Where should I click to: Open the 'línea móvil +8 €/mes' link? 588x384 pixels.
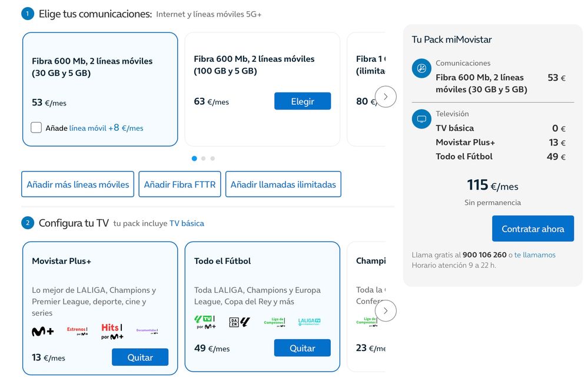(106, 128)
